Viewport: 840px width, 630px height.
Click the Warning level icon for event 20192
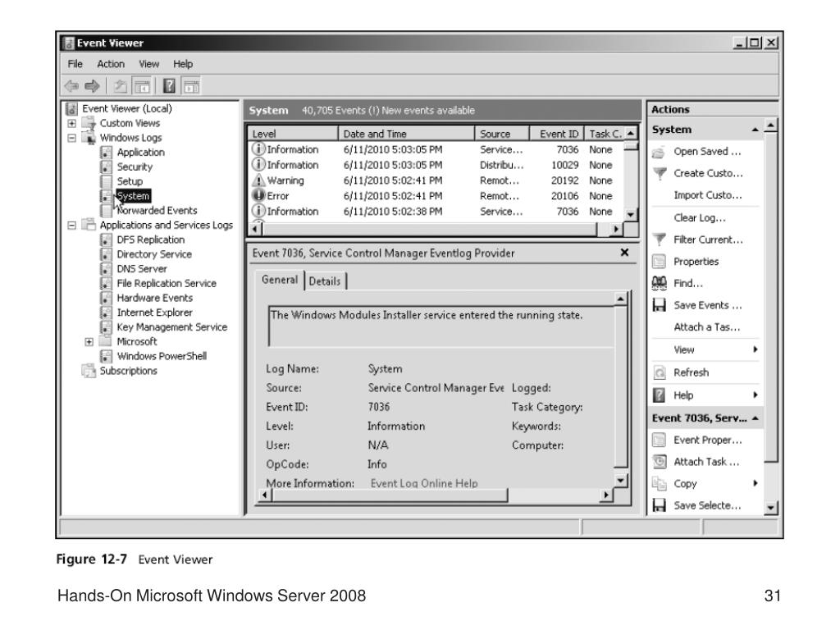(x=258, y=180)
